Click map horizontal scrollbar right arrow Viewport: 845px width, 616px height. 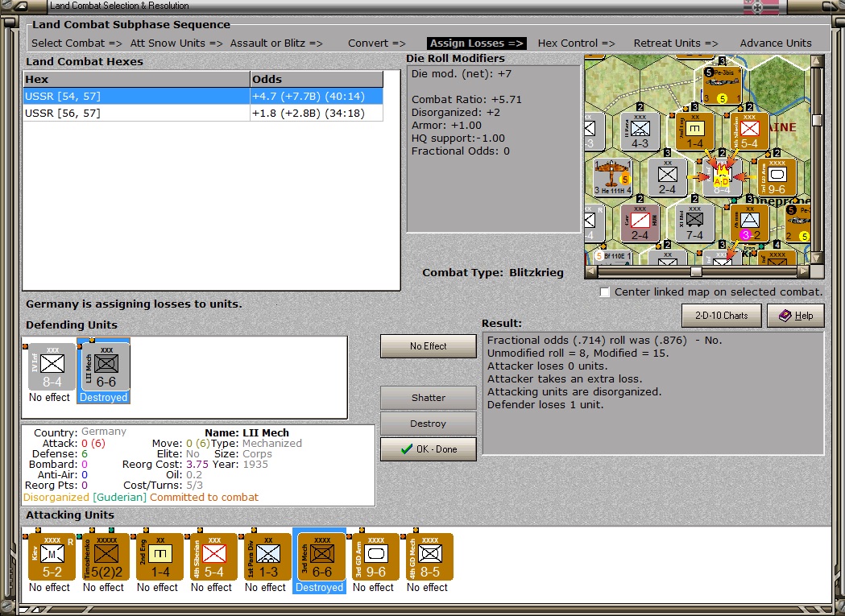[x=804, y=271]
